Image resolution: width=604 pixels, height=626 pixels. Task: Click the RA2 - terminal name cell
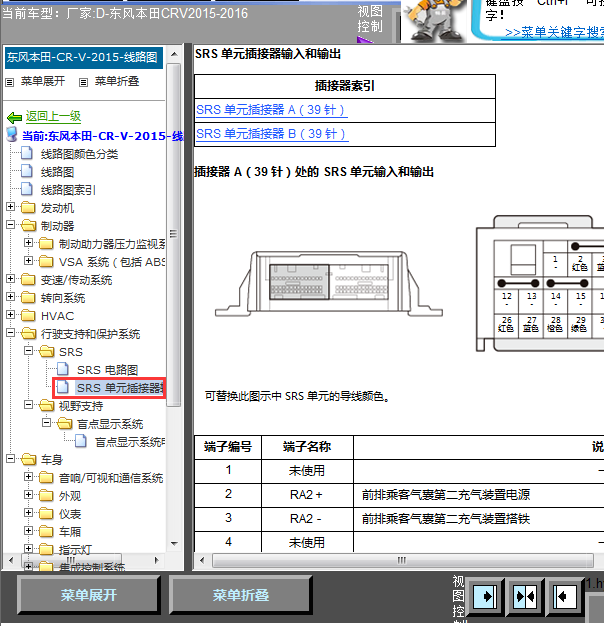click(x=307, y=519)
